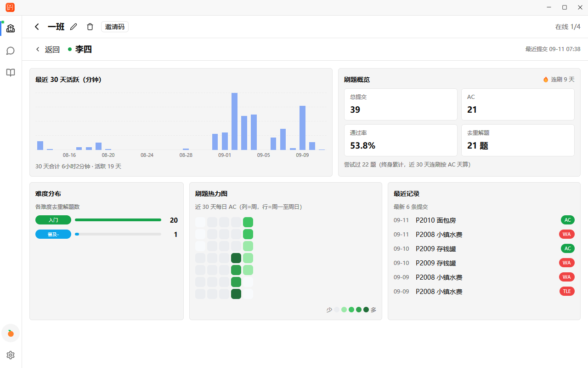
Task: Click the 连刷 9 天 streak indicator
Action: (x=559, y=80)
